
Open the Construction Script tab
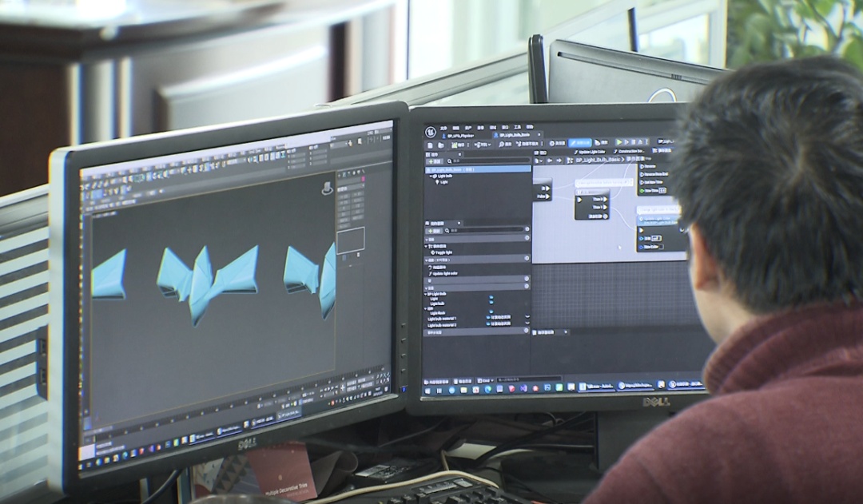click(629, 151)
